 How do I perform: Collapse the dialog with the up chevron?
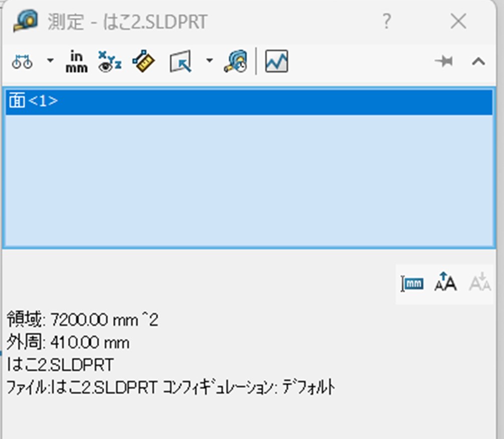coord(478,61)
